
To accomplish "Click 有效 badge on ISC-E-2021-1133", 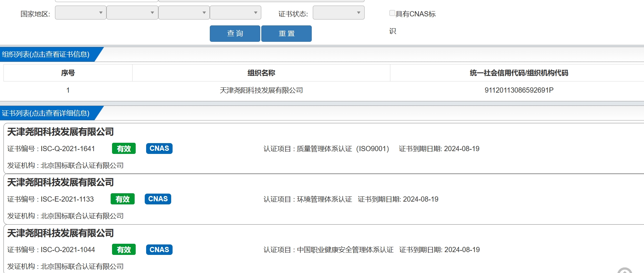I will coord(122,199).
